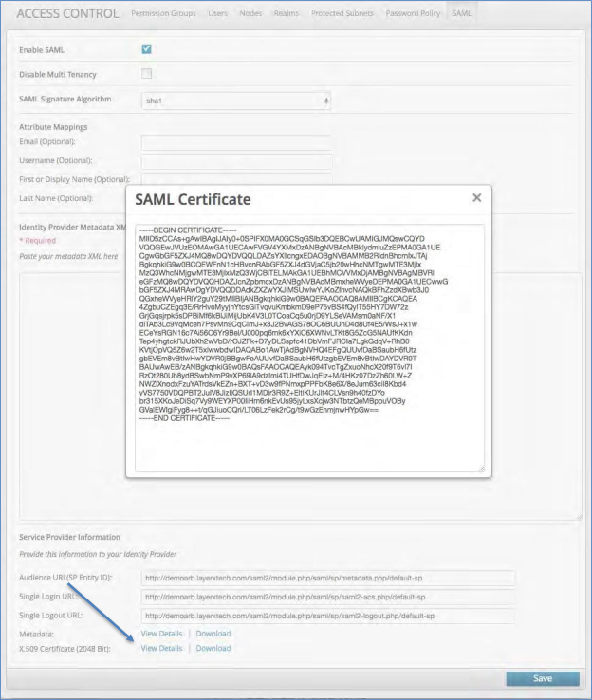This screenshot has width=592, height=700.
Task: Click the Single Logout URL field
Action: pyautogui.click(x=327, y=616)
